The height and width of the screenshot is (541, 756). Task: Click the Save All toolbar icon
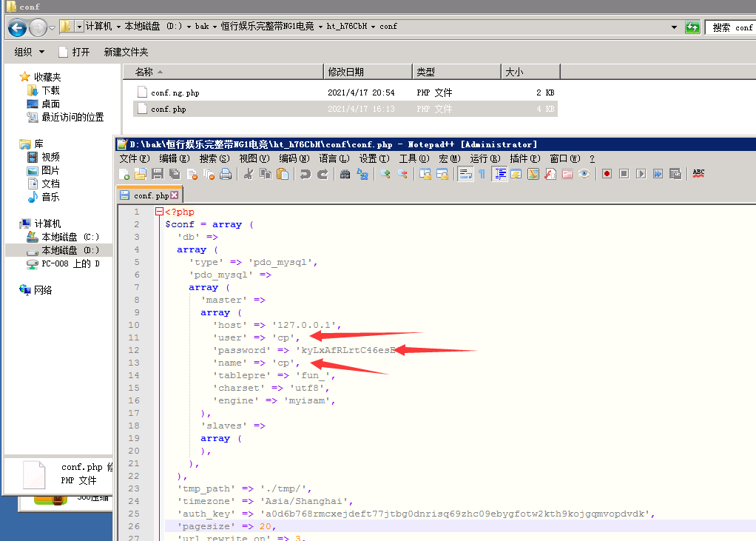[175, 174]
